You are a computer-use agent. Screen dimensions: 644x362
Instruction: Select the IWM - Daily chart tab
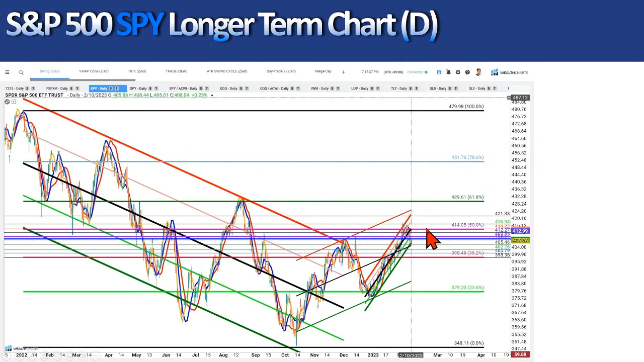(321, 88)
